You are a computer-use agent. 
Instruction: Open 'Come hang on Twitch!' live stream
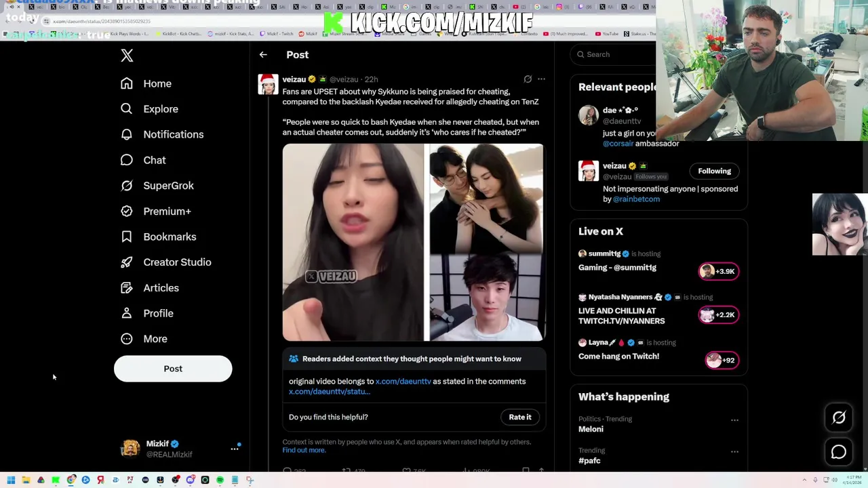click(x=618, y=357)
